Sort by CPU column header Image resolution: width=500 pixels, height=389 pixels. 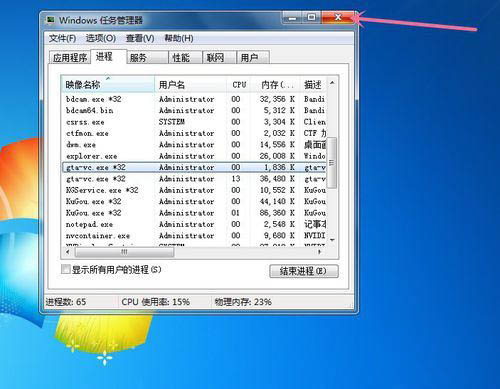[239, 84]
